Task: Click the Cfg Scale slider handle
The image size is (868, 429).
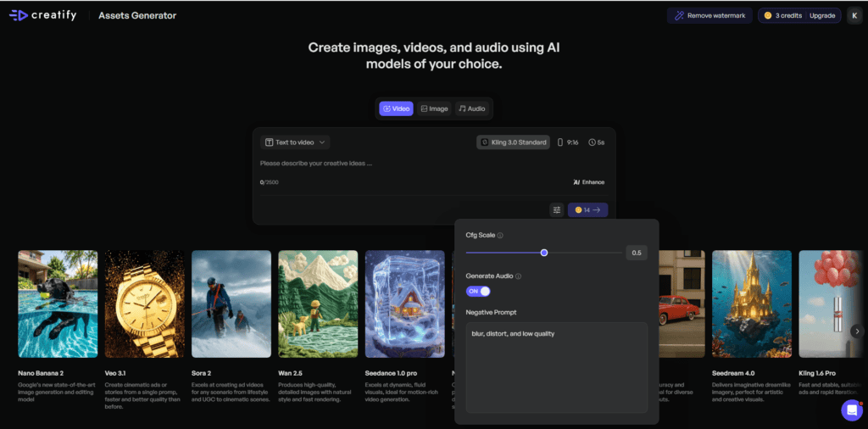Action: tap(544, 253)
